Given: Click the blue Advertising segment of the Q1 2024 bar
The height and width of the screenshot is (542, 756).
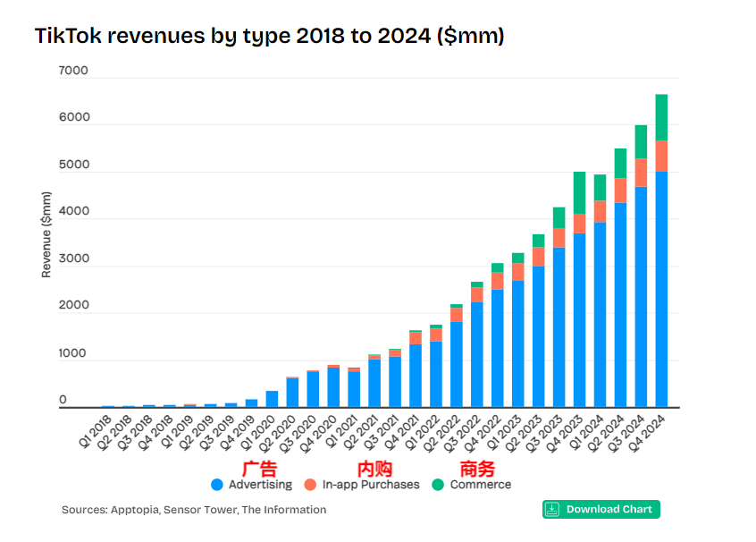Looking at the screenshot, I should click(x=601, y=315).
